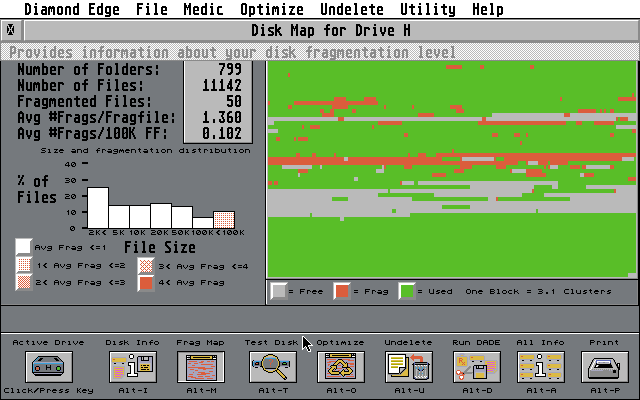Click the One Block = 3.1 Clusters text
Viewport: 640px width, 400px height.
(x=538, y=291)
